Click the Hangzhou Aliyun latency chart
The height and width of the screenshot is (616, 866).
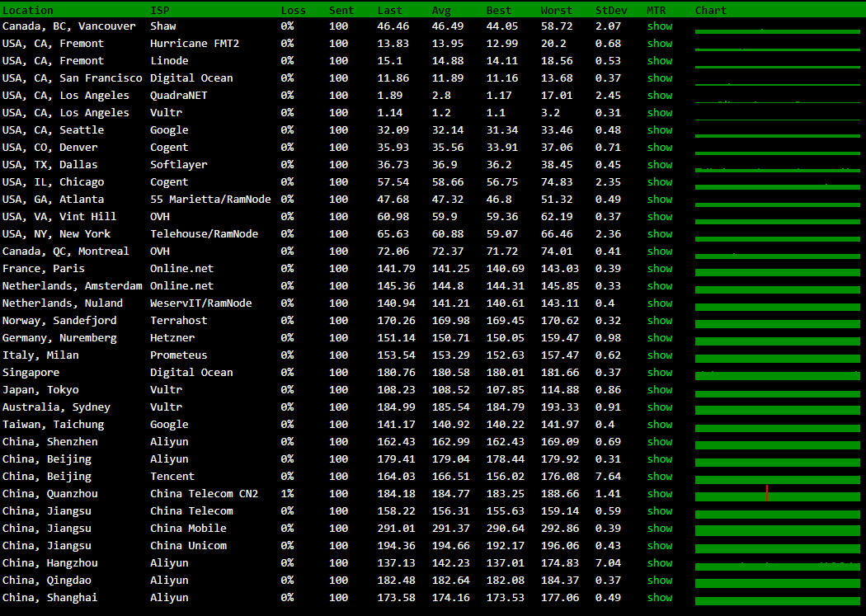[777, 566]
